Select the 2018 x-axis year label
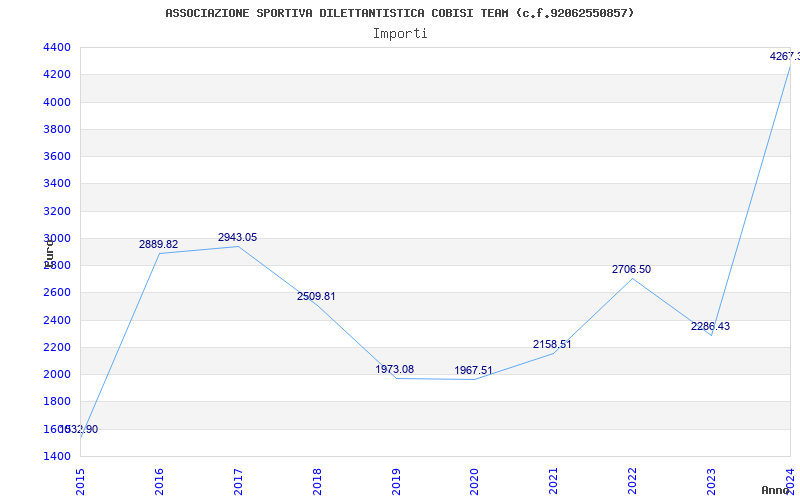This screenshot has width=800, height=500. coord(317,481)
